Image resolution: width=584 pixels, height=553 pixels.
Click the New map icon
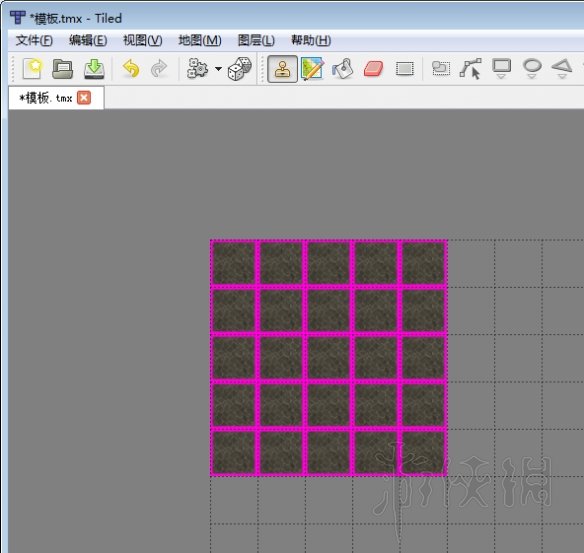click(x=32, y=69)
